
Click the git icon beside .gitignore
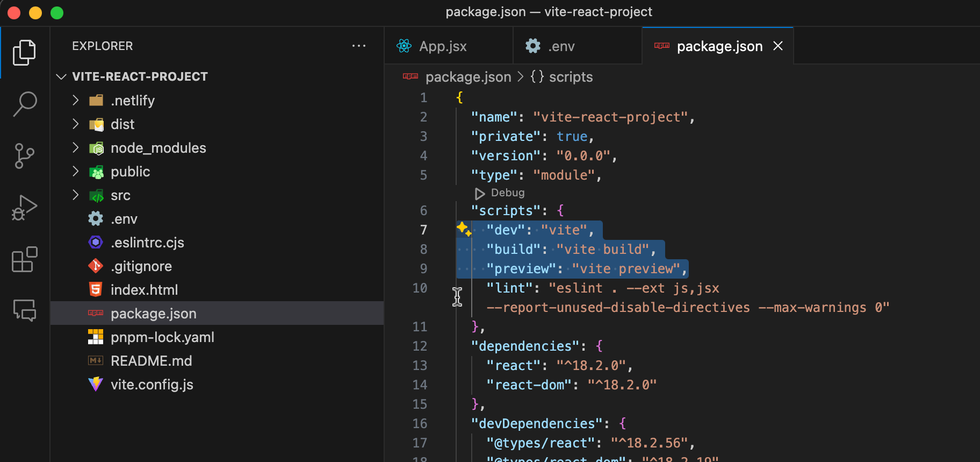tap(96, 266)
